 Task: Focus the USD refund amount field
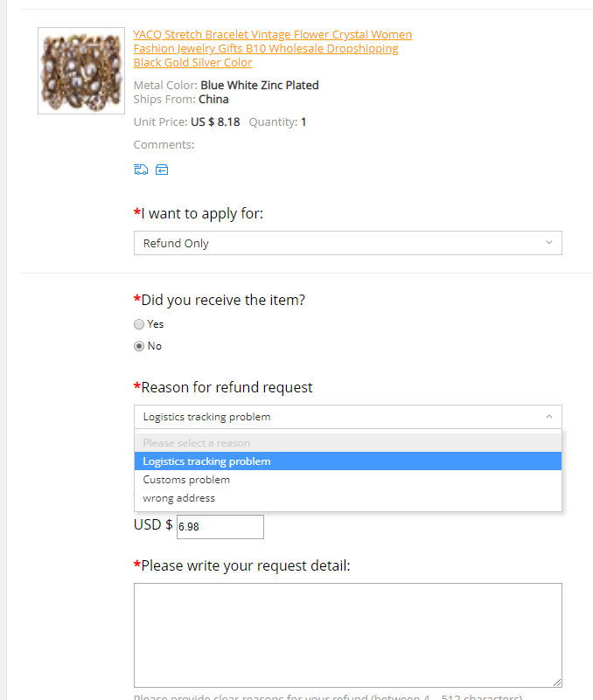(x=220, y=527)
